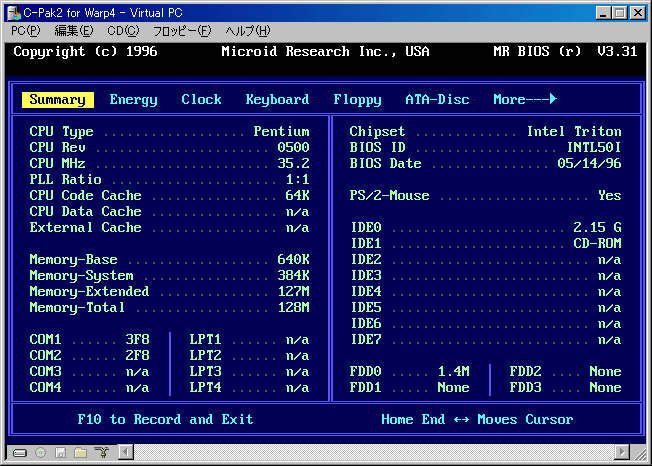Image resolution: width=652 pixels, height=466 pixels.
Task: Click the PS/2-Mouse value 'Yes'
Action: 610,195
